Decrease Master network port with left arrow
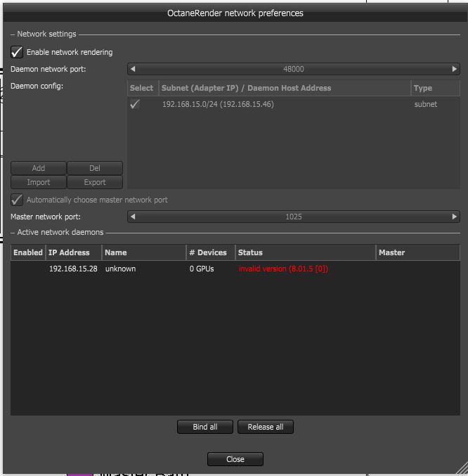 click(133, 217)
